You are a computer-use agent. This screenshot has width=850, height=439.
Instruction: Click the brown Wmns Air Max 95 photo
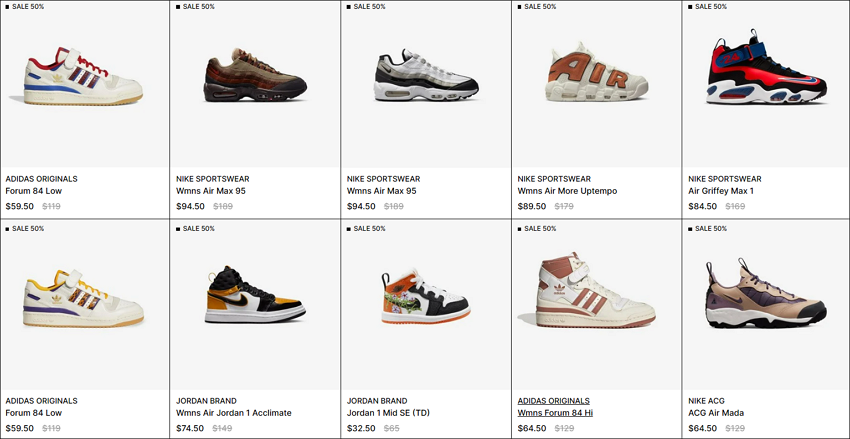pos(255,75)
